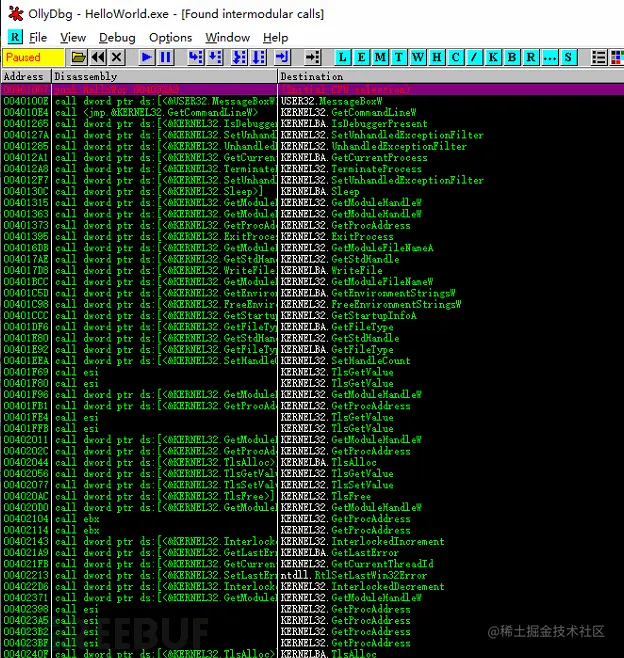Select the IsDebuggerPresent call row
The width and height of the screenshot is (624, 658).
pos(313,124)
